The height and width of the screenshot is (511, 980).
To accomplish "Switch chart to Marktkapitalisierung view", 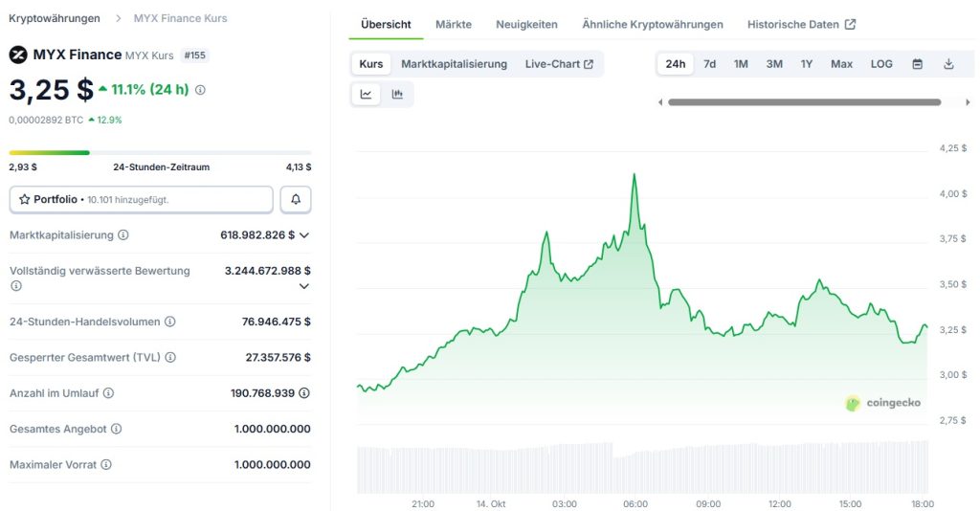I will (x=454, y=64).
